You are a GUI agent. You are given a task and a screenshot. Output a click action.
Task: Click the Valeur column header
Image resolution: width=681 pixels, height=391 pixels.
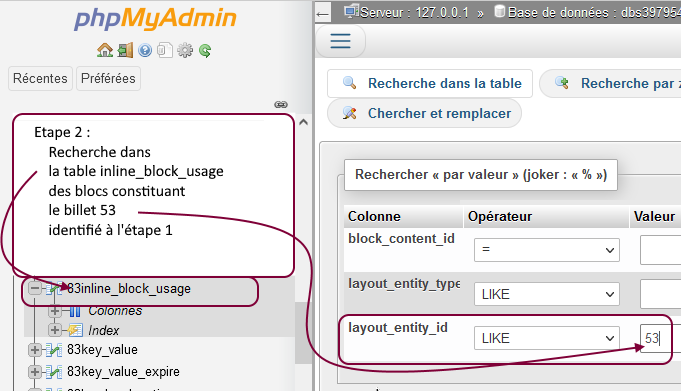[654, 216]
